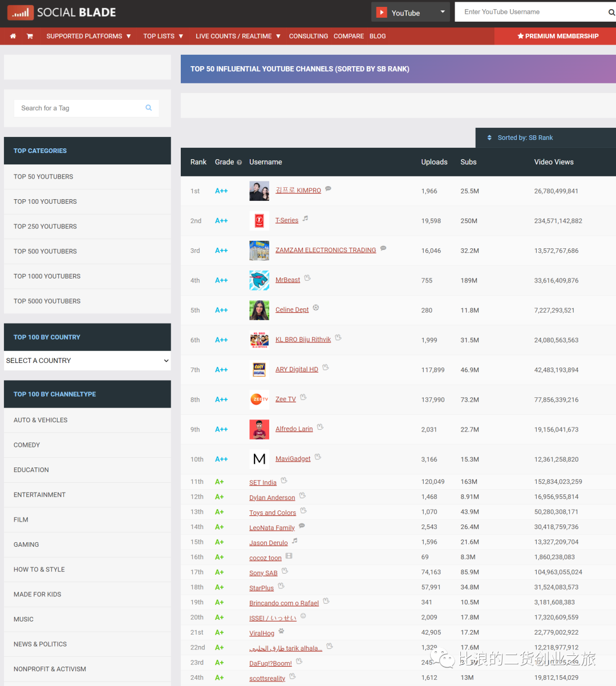Click the search magnifier in the username field
The image size is (616, 686).
(611, 12)
